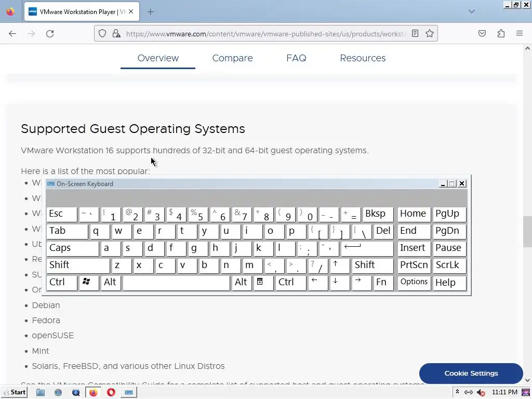The image size is (532, 399).
Task: Click the left arrow key on keyboard
Action: (318, 283)
